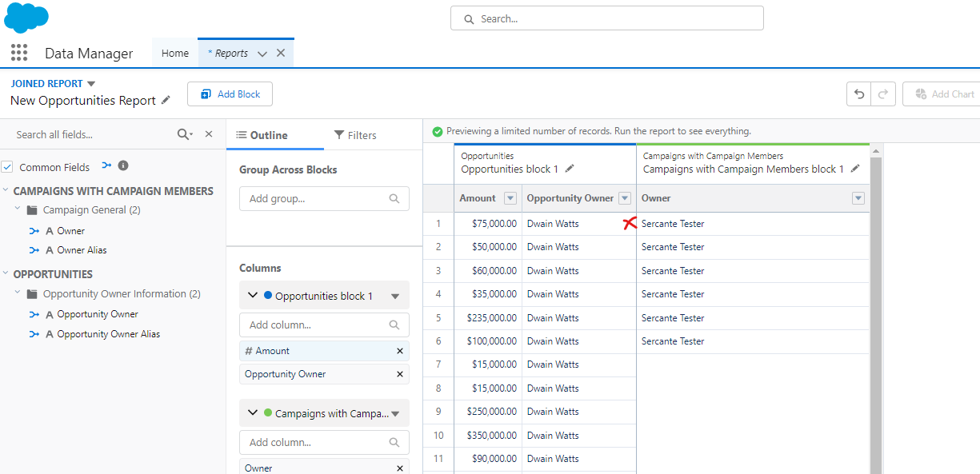Close the Reports tab

[281, 53]
